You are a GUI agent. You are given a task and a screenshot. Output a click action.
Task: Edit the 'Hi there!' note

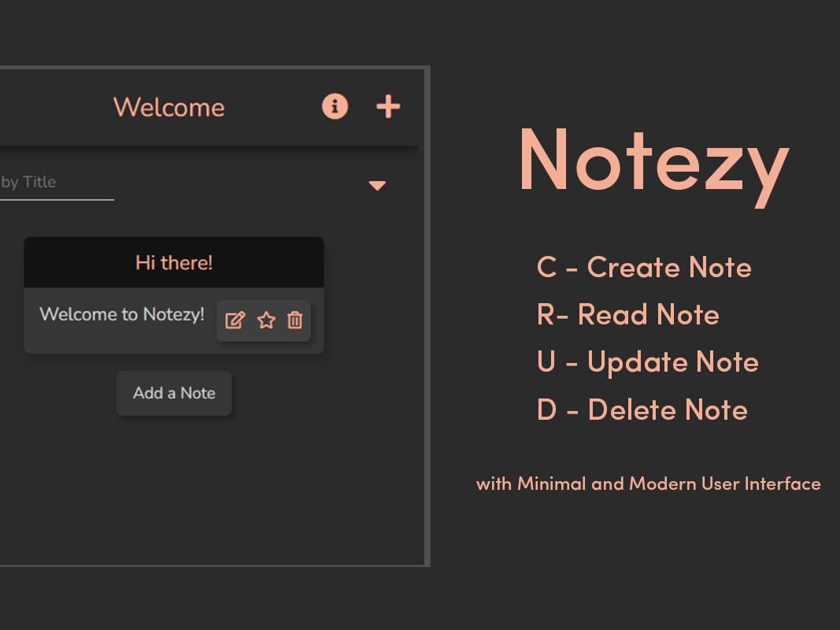[235, 321]
